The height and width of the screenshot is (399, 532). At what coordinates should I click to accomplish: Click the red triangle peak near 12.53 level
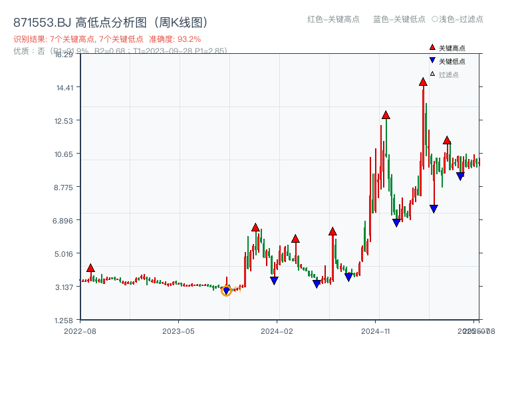point(385,114)
